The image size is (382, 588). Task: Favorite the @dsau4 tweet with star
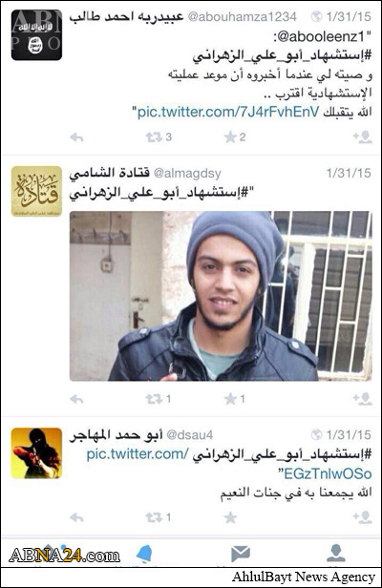(x=230, y=518)
